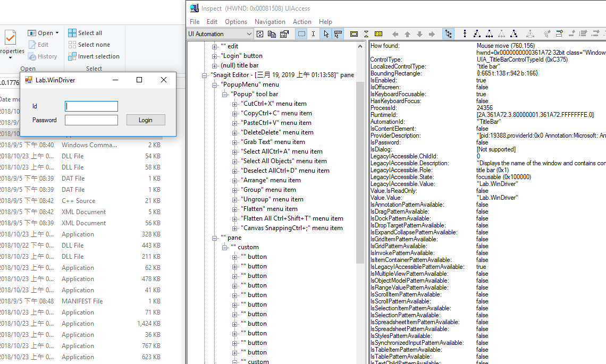Refresh the UI Automation tree
Screen dimensions: 606x364
point(260,33)
